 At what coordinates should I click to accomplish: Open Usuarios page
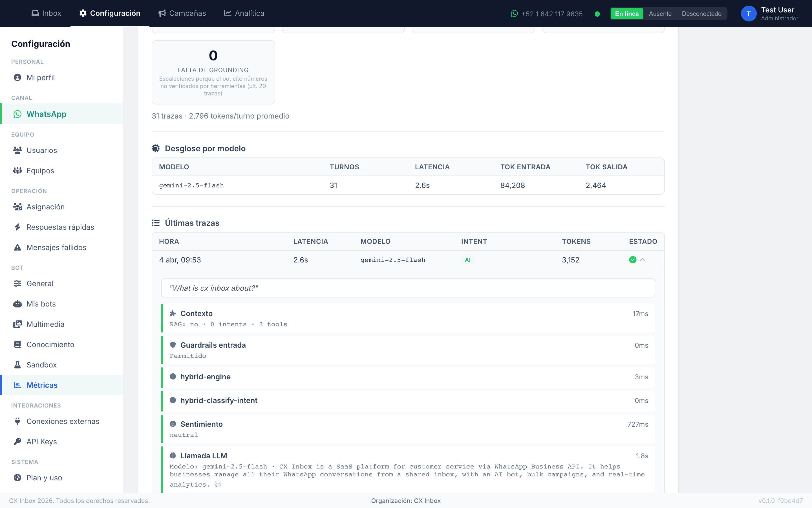pyautogui.click(x=62, y=150)
